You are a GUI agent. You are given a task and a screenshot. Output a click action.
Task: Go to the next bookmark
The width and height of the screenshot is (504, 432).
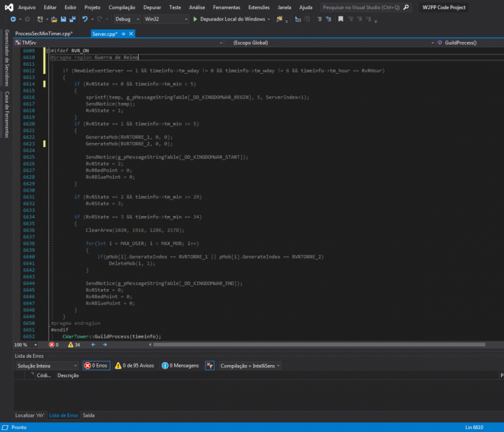360,20
